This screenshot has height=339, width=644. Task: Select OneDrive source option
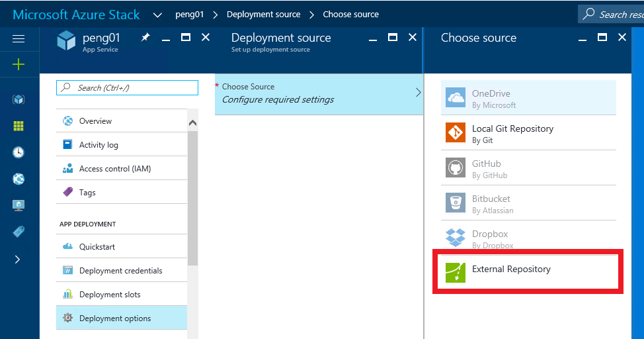click(528, 98)
